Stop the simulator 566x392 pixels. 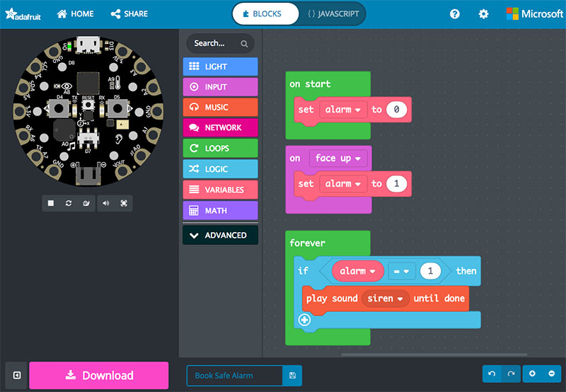click(x=51, y=203)
